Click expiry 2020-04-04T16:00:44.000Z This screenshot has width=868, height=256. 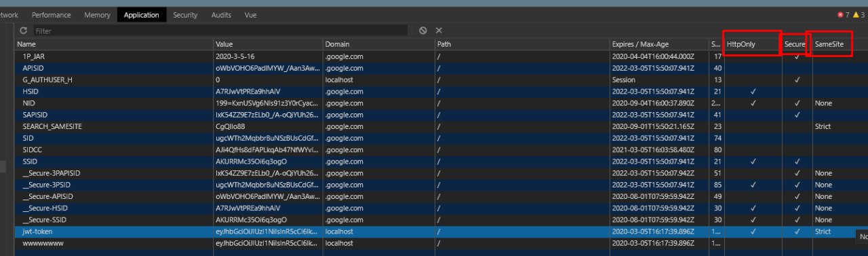point(653,56)
